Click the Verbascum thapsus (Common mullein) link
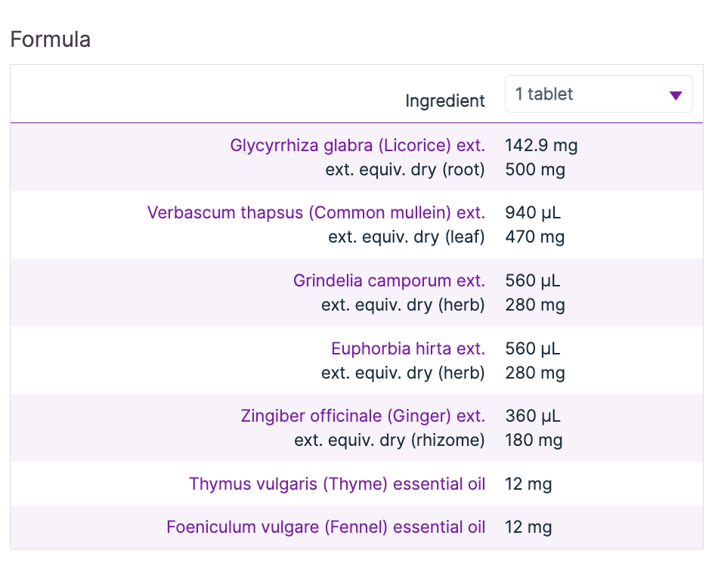This screenshot has width=715, height=588. tap(316, 212)
